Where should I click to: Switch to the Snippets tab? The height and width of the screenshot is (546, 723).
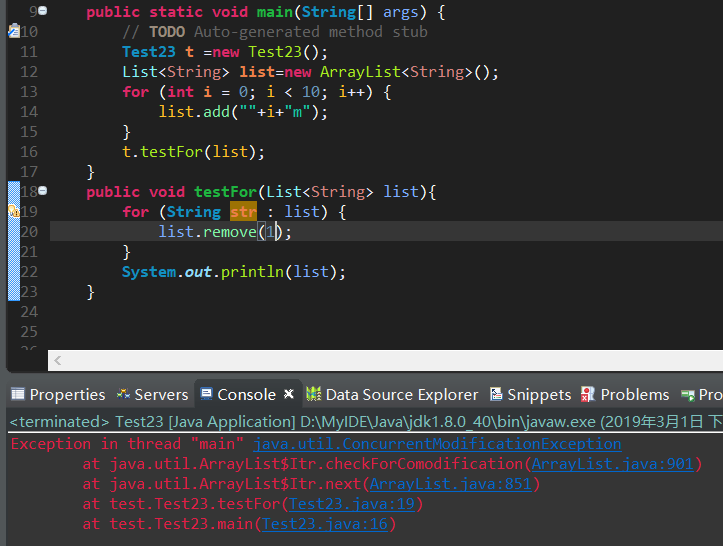pos(530,395)
